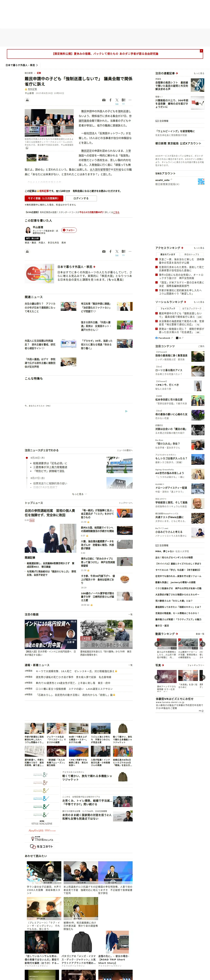
Task: Click left arrow of 写真 gallery carousel
Action: (x=157, y=677)
